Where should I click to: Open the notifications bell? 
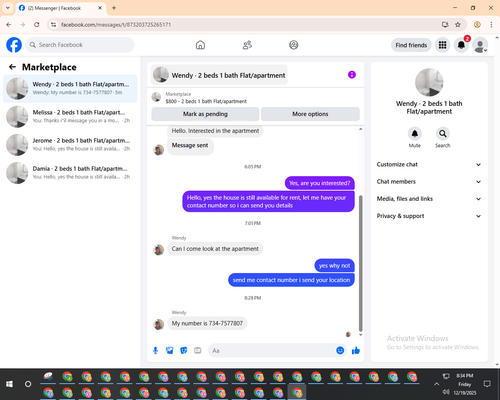coord(461,45)
